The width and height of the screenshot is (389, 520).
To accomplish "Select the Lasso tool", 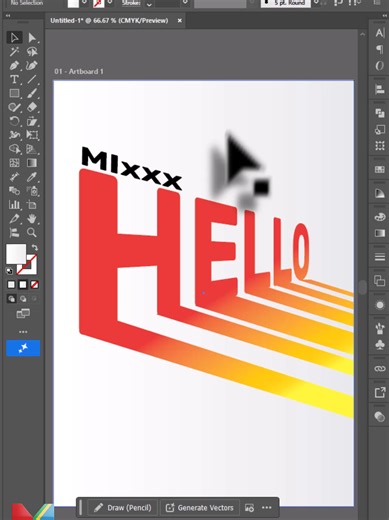I will (x=32, y=52).
